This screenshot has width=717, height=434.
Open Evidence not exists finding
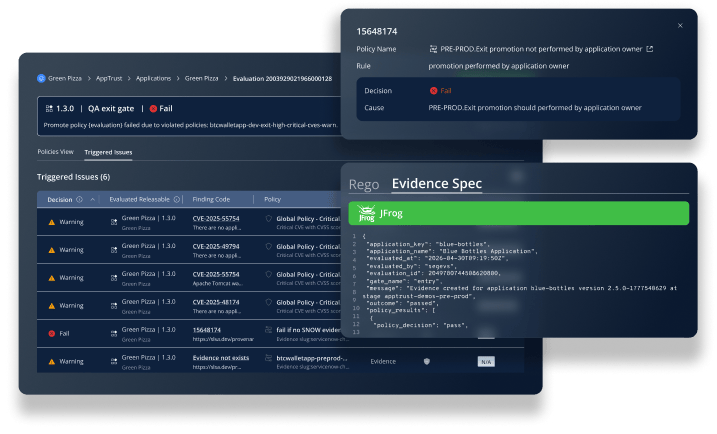pyautogui.click(x=221, y=358)
